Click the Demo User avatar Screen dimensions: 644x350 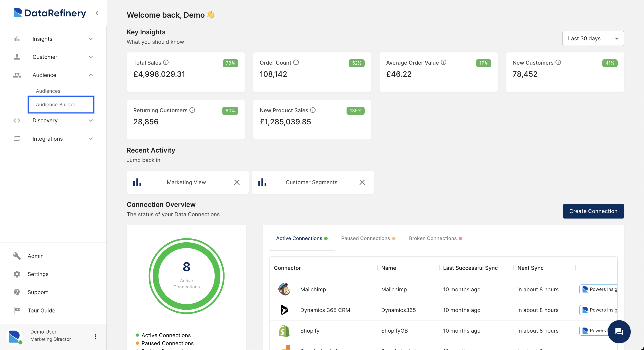14,336
